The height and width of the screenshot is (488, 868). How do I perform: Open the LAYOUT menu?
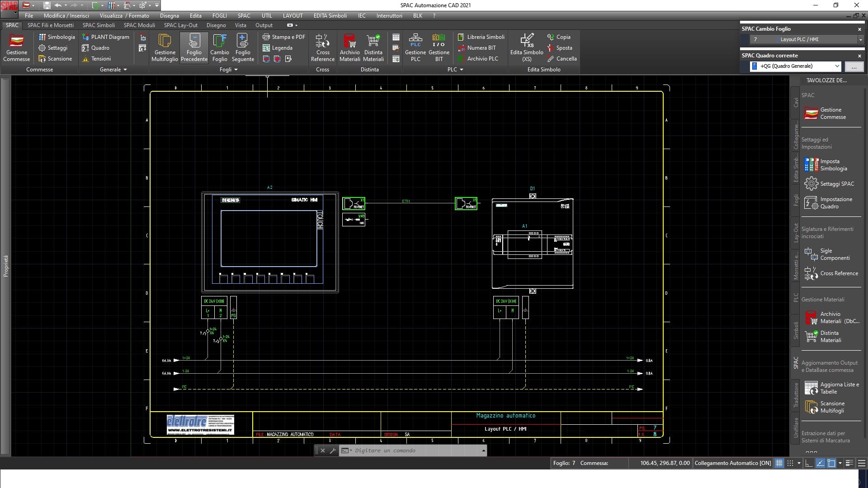(292, 16)
